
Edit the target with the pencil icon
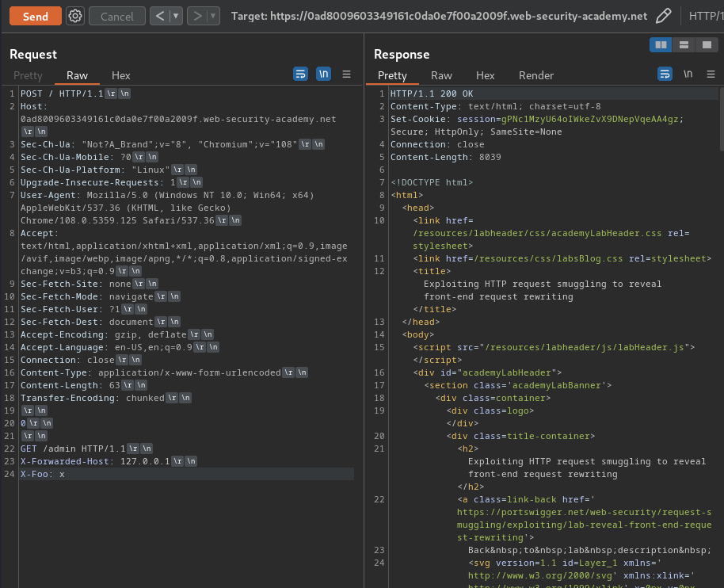(664, 16)
